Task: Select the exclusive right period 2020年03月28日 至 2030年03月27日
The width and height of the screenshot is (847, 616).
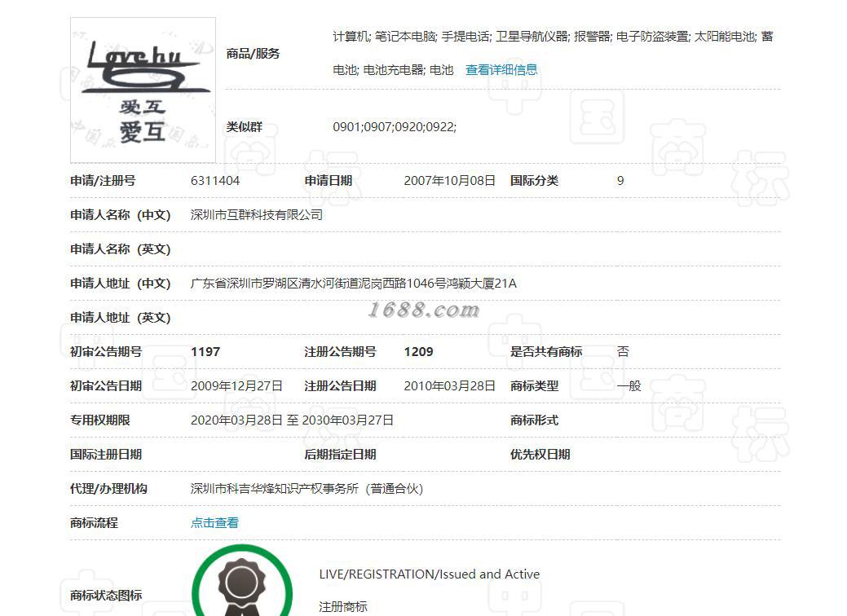Action: [292, 420]
